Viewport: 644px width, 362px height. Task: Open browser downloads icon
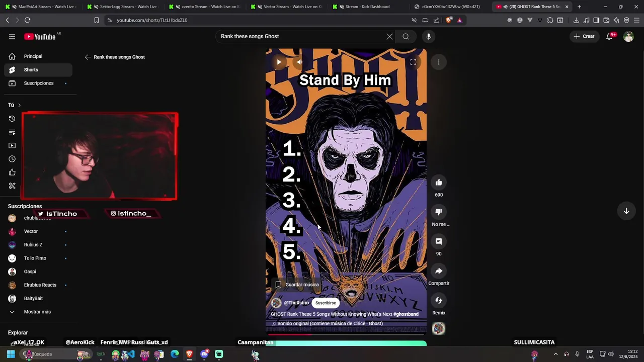[x=576, y=20]
